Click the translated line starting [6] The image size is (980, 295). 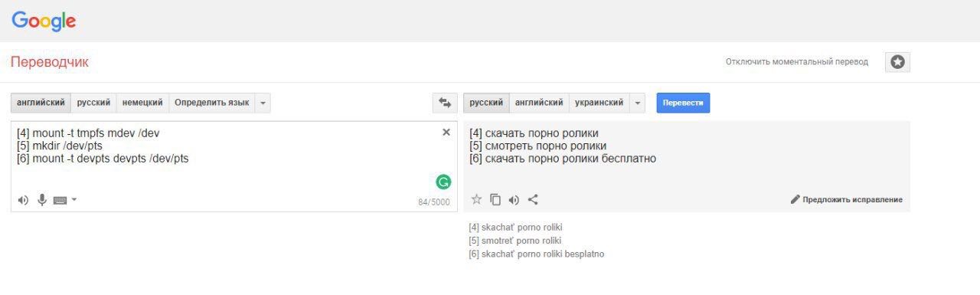click(563, 159)
